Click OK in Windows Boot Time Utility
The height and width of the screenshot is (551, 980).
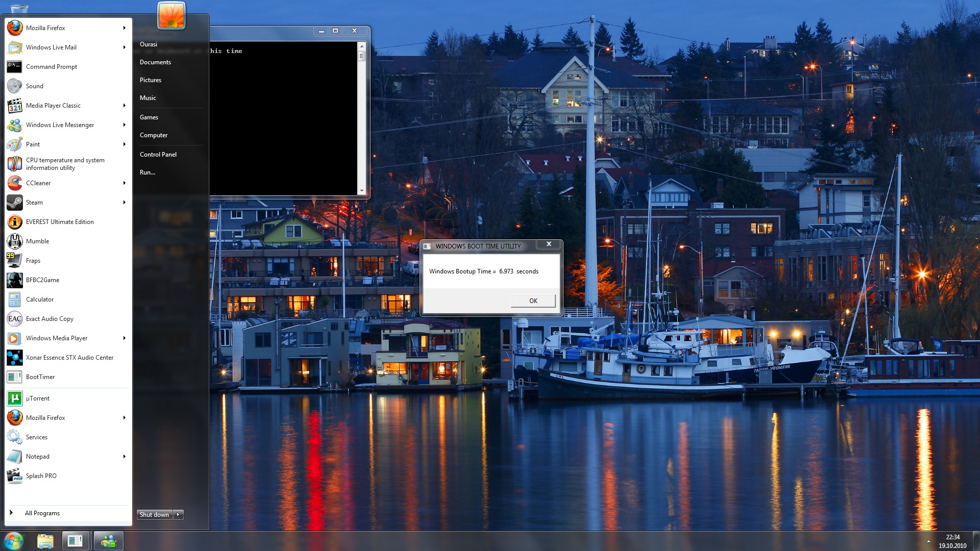(x=533, y=301)
